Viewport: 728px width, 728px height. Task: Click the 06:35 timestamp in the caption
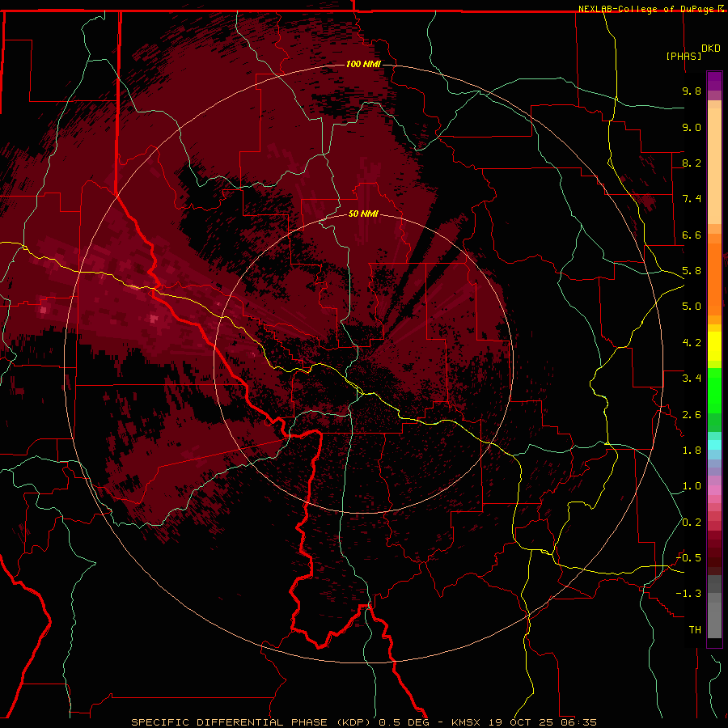pos(578,722)
